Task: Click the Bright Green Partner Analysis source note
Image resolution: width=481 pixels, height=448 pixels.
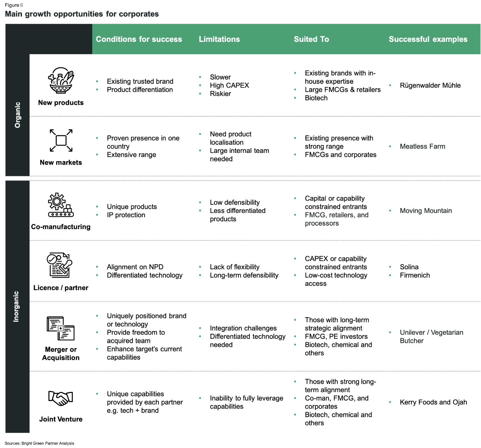Action: (x=40, y=443)
